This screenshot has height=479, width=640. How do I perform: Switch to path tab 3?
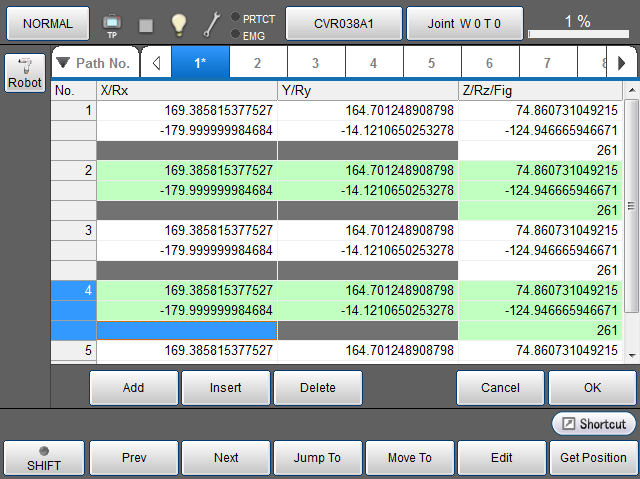point(315,63)
